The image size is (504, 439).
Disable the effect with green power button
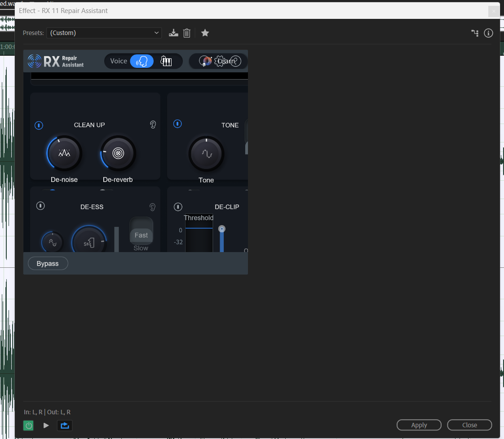coord(28,425)
